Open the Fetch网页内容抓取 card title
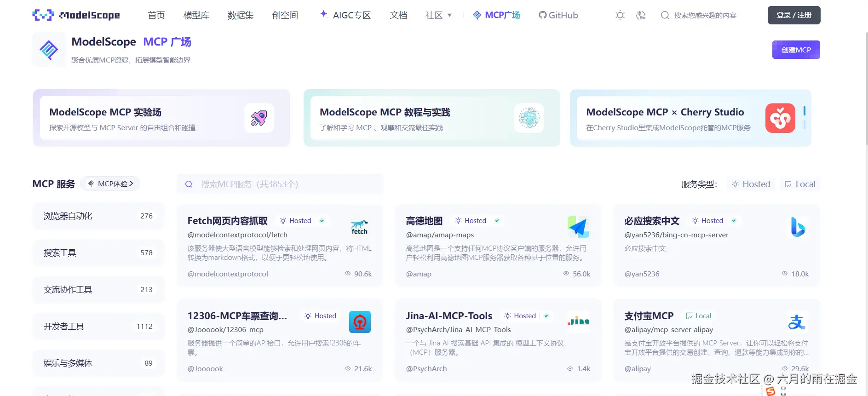The image size is (868, 396). [227, 221]
